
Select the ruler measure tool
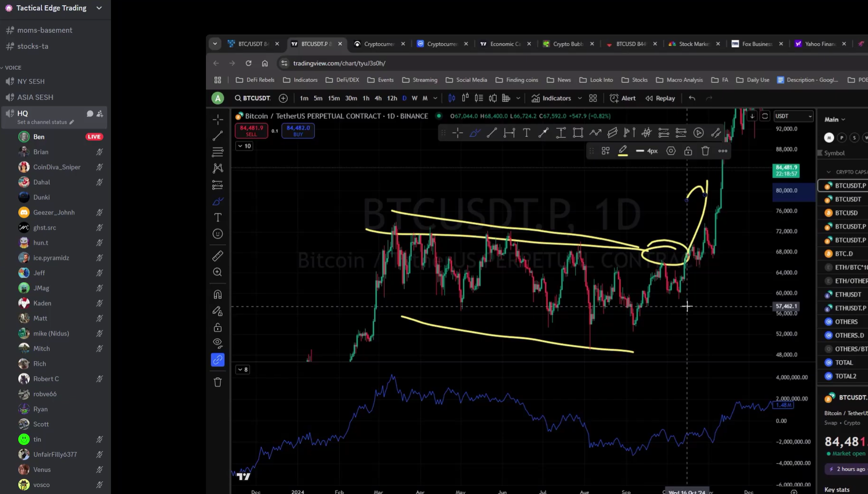click(218, 256)
